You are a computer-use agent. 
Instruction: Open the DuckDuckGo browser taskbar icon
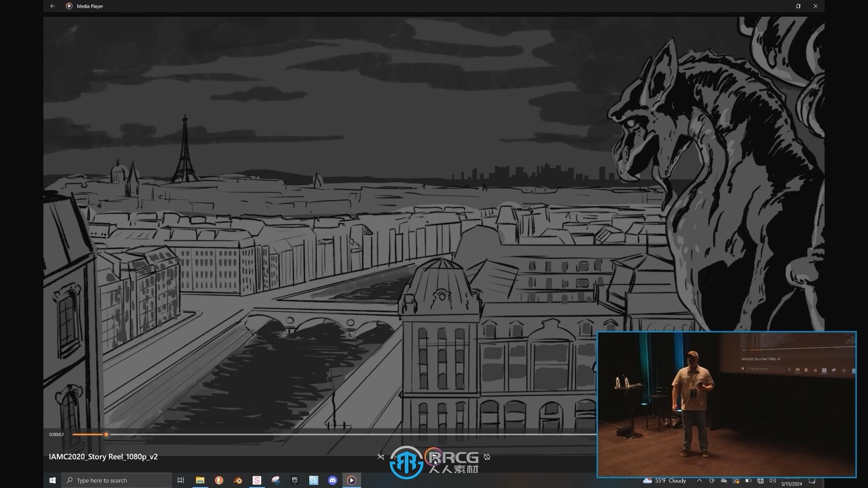pyautogui.click(x=219, y=480)
